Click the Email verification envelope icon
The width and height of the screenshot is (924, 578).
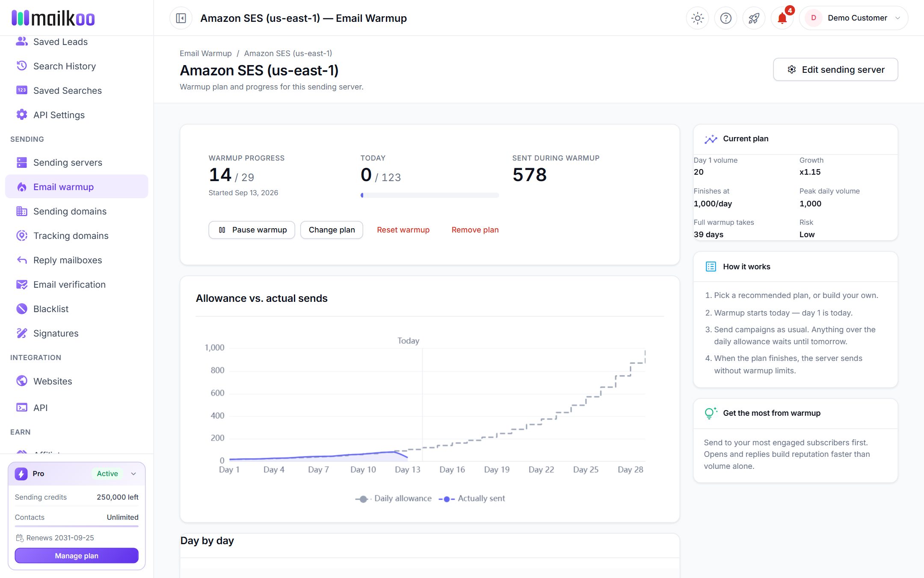22,284
